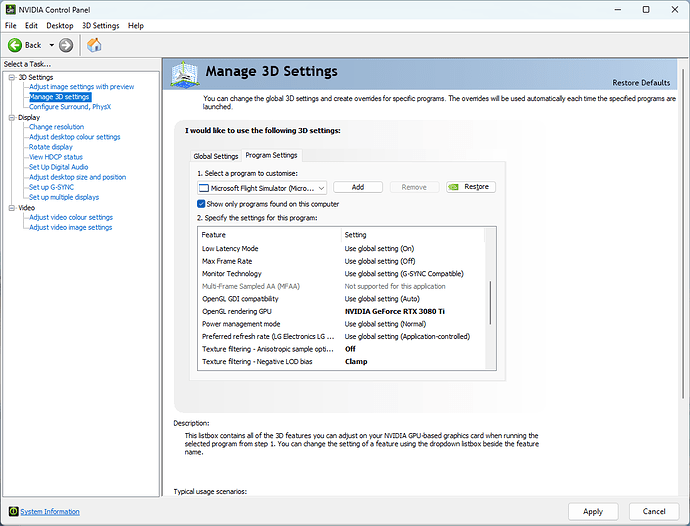690x526 pixels.
Task: Click the Forward arrow icon in toolbar
Action: [x=66, y=45]
